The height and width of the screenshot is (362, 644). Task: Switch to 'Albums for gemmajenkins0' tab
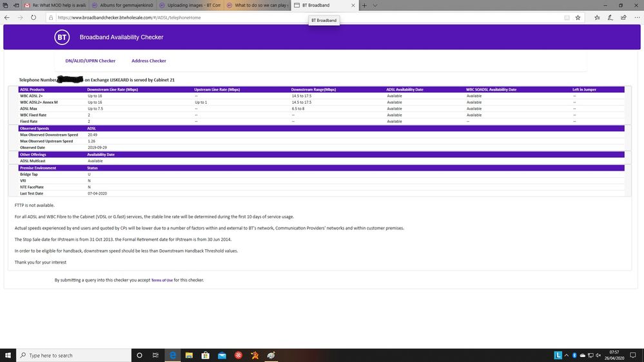[x=122, y=5]
